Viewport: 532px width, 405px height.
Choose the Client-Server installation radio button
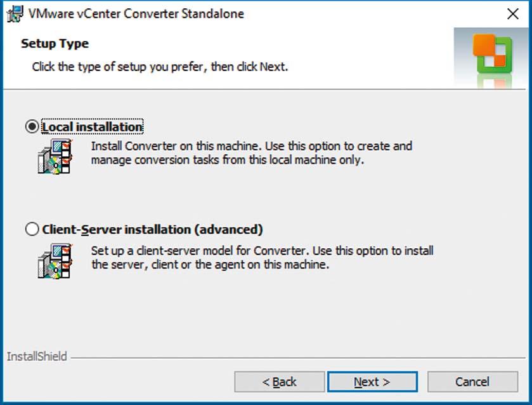pyautogui.click(x=32, y=229)
